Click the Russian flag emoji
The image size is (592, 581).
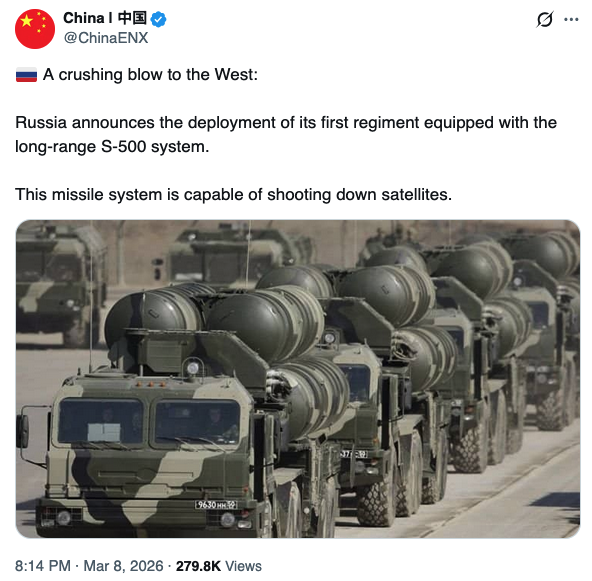tap(26, 75)
